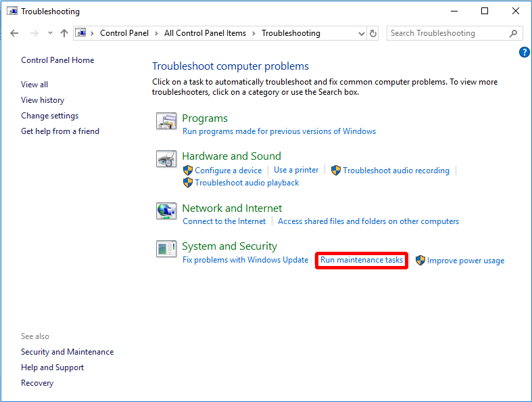Viewport: 532px width, 402px height.
Task: Open Help and Support link
Action: [x=52, y=367]
